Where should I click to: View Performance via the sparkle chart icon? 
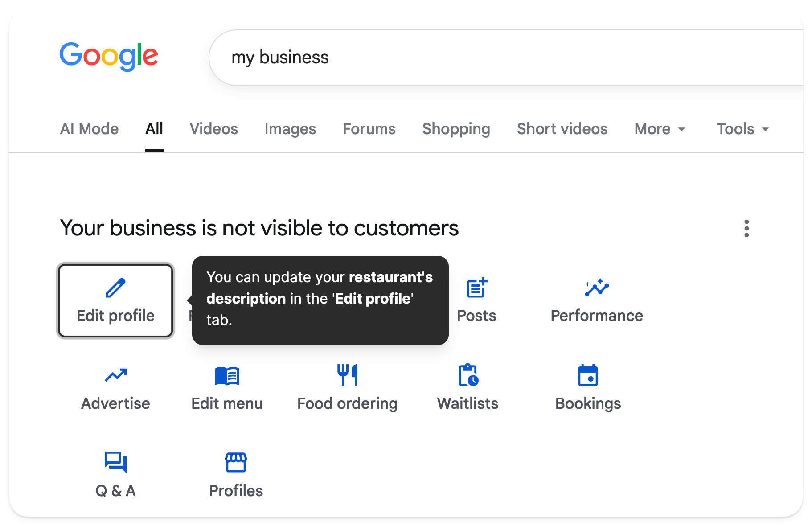click(x=597, y=288)
